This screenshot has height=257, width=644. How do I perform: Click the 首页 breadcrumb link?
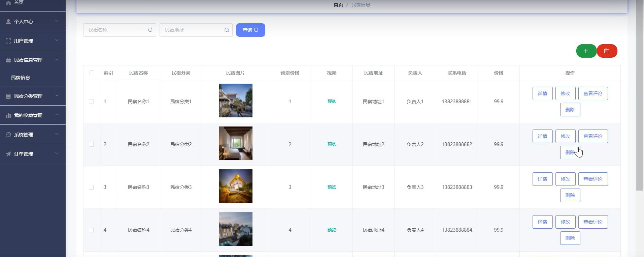point(338,5)
